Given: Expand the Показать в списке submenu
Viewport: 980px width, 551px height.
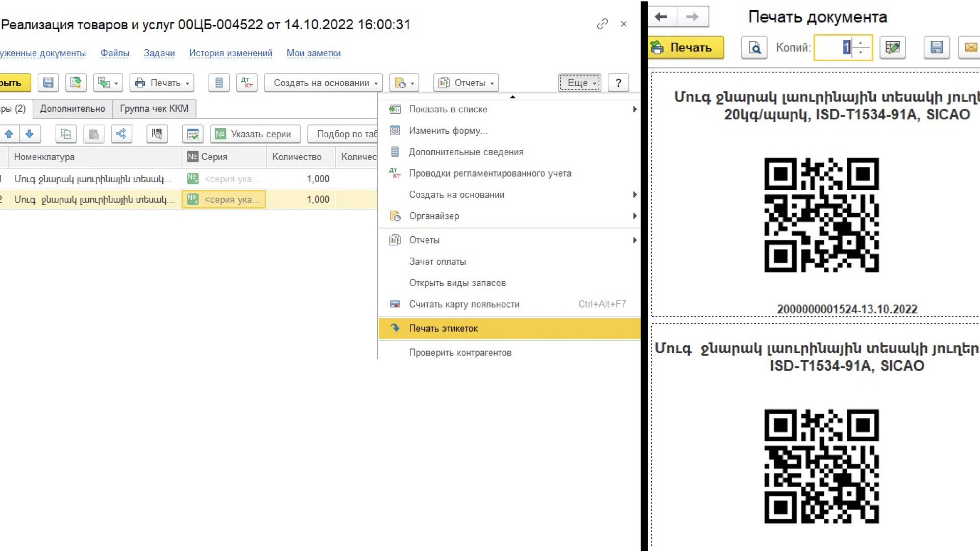Looking at the screenshot, I should tap(509, 109).
